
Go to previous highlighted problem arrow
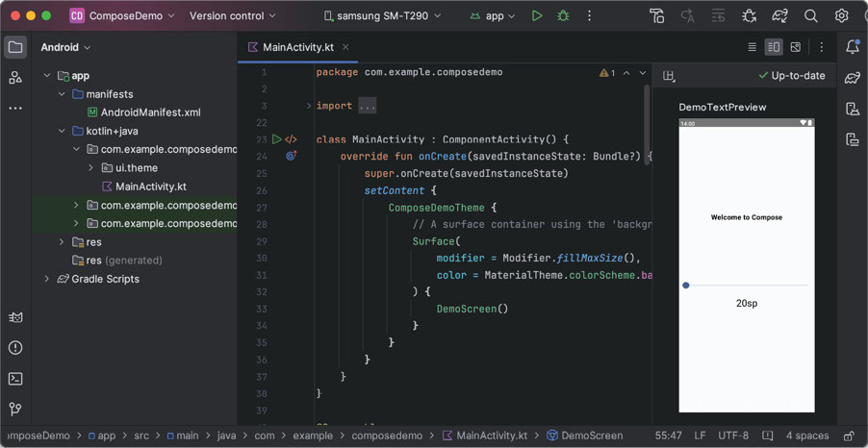[x=626, y=72]
